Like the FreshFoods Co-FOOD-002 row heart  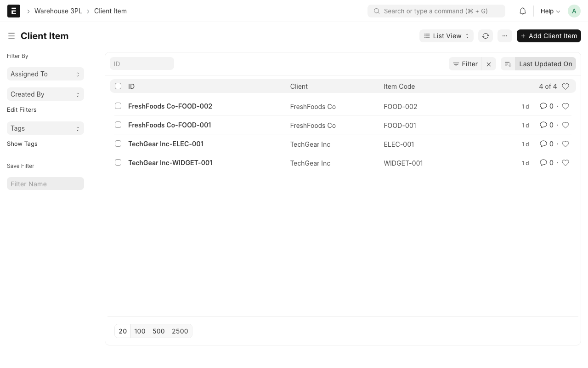tap(565, 106)
